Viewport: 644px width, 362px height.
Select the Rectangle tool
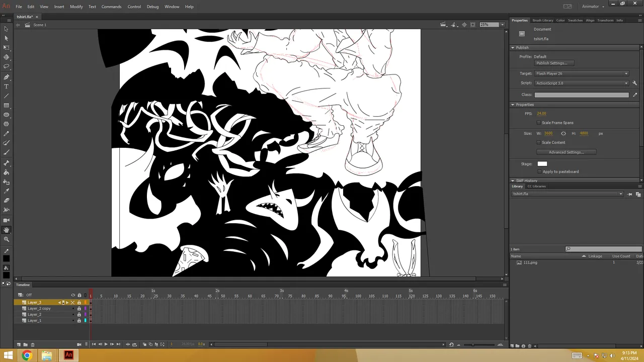click(x=6, y=105)
